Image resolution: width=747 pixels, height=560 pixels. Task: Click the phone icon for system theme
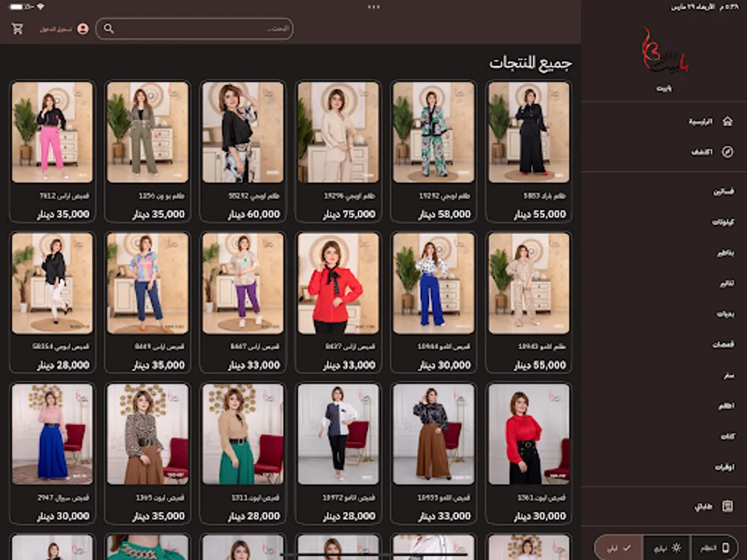coord(725,548)
